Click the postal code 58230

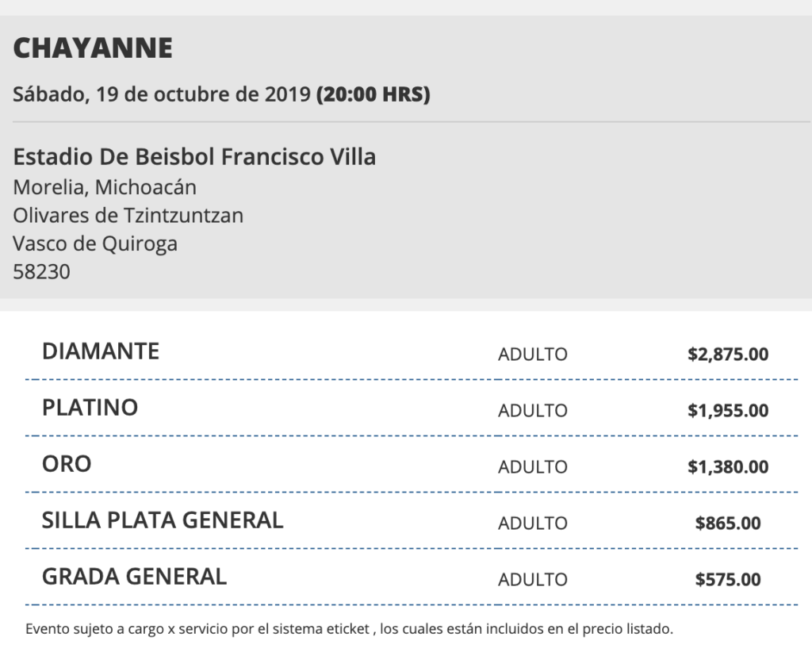[x=41, y=272]
